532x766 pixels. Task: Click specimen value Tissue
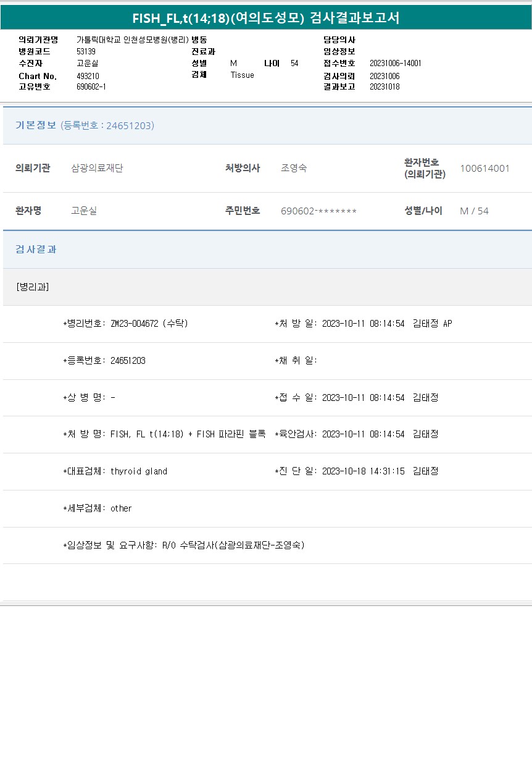pyautogui.click(x=242, y=75)
